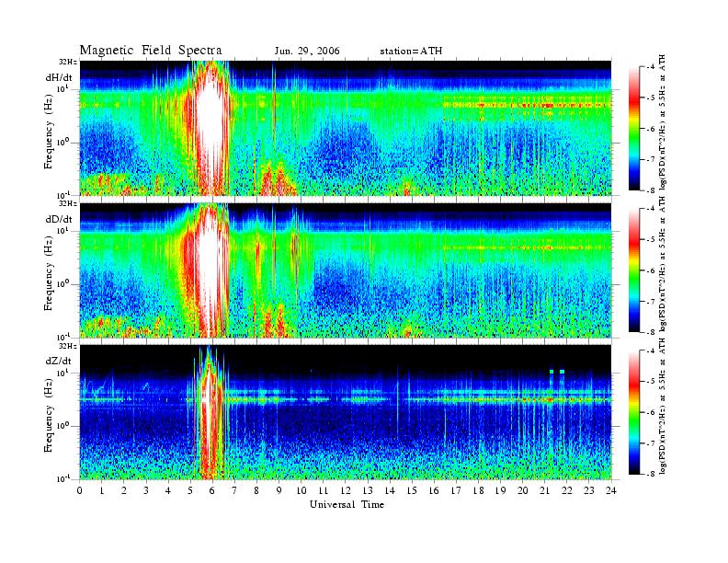Click the "32Hz" label of the dZ/dt panel
Viewport: 728px width, 563px height.
[68, 346]
